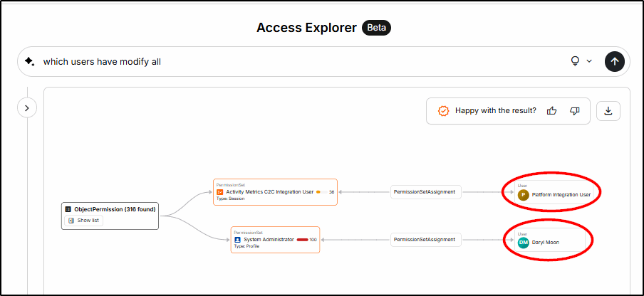Viewport: 644px width, 296px height.
Task: Click the Activity Metrics session icon
Action: (220, 192)
